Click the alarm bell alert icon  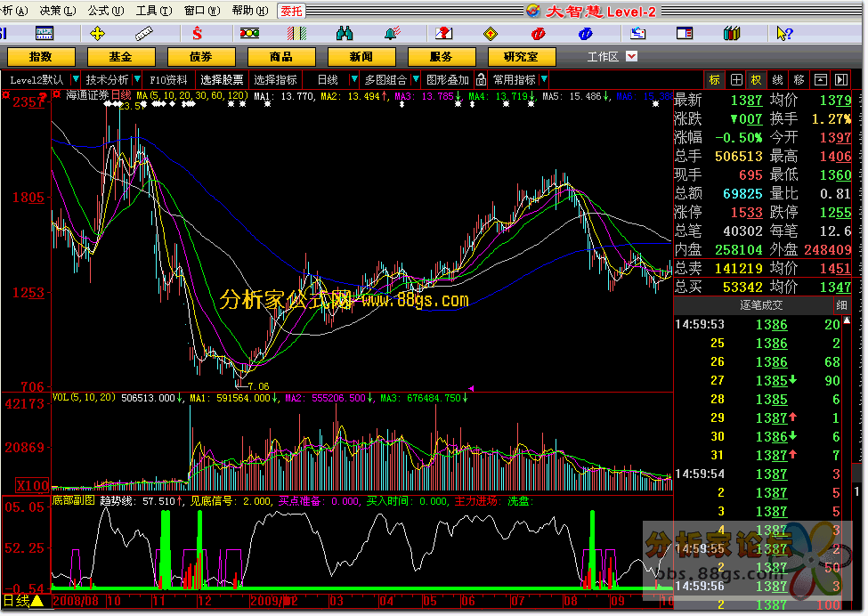coord(393,34)
